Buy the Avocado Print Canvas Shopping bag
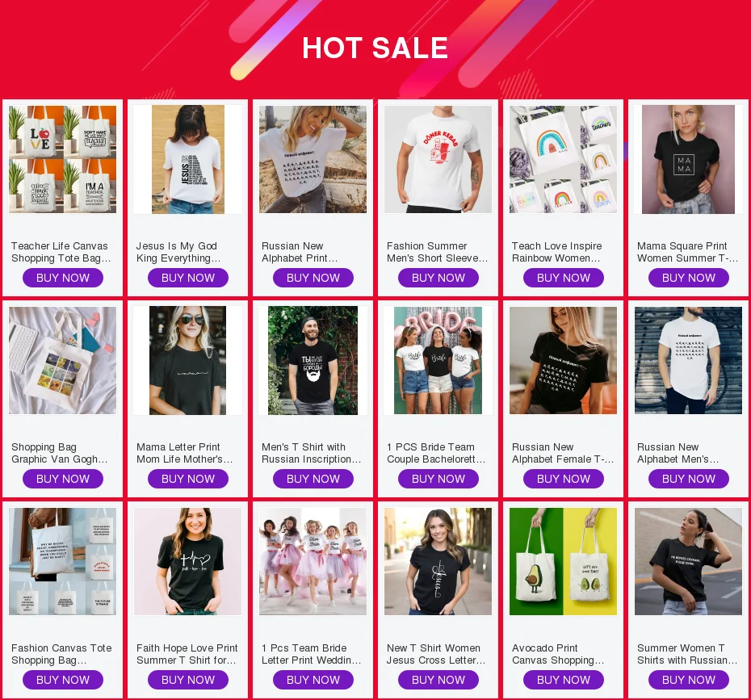 [x=564, y=680]
